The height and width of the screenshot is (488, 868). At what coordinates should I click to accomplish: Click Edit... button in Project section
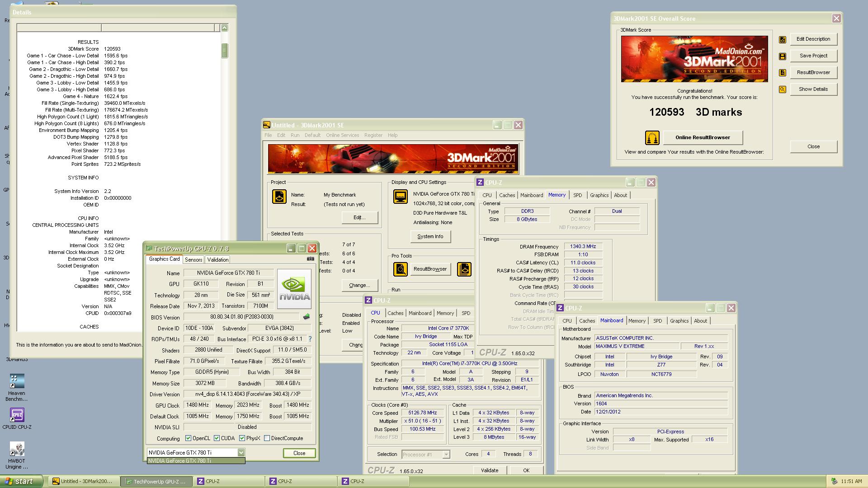pos(359,218)
